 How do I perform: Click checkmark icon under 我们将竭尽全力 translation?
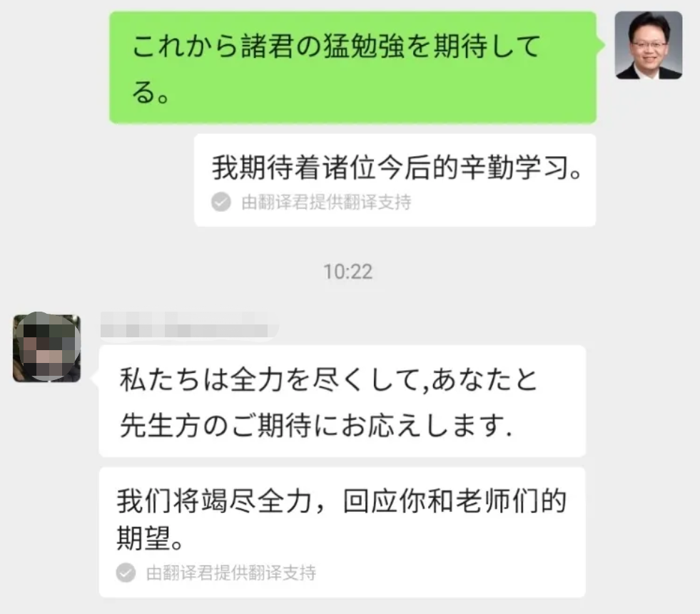[126, 573]
